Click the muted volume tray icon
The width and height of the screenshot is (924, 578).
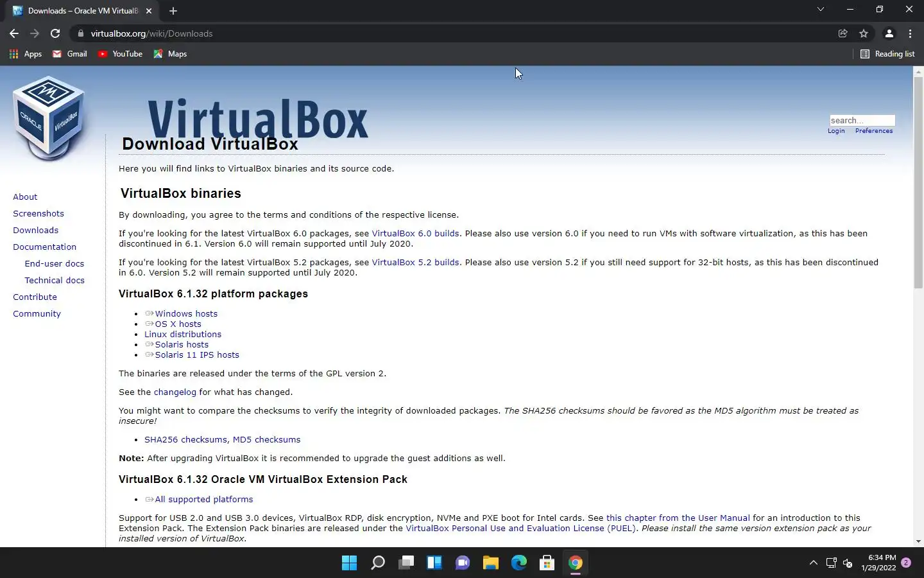pos(848,563)
